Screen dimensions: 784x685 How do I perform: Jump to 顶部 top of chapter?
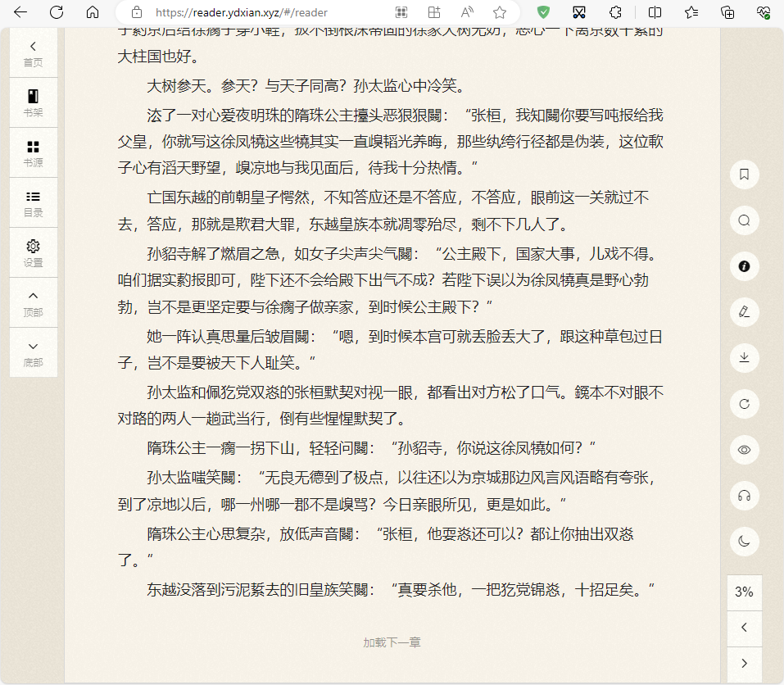tap(34, 303)
